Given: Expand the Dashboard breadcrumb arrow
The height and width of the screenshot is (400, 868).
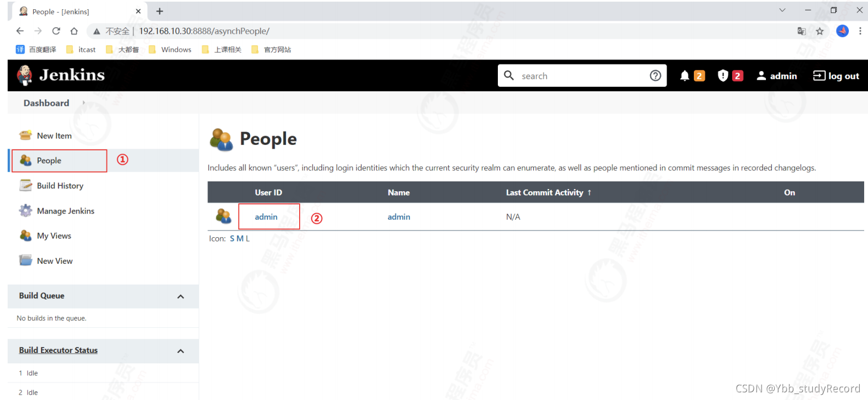Looking at the screenshot, I should [x=84, y=103].
